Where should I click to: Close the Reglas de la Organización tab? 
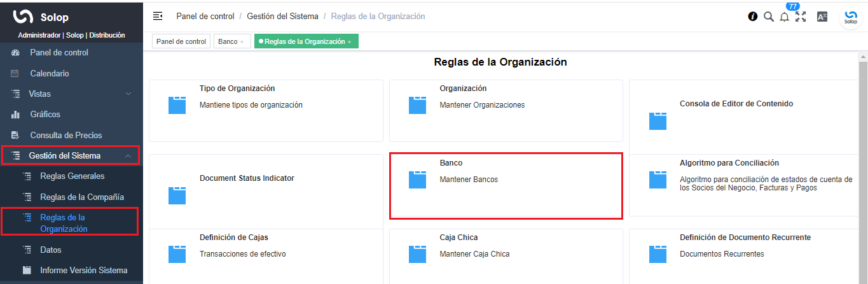349,42
